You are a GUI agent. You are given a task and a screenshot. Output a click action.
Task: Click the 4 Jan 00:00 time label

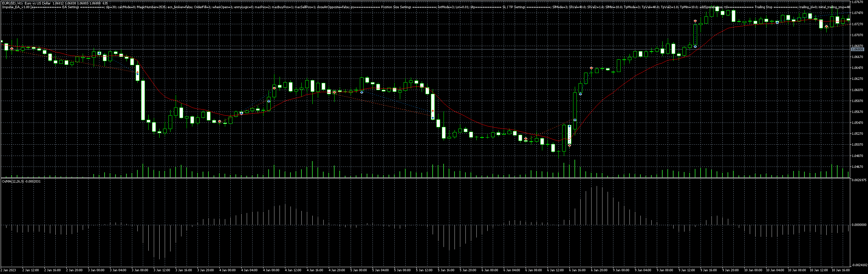click(227, 270)
